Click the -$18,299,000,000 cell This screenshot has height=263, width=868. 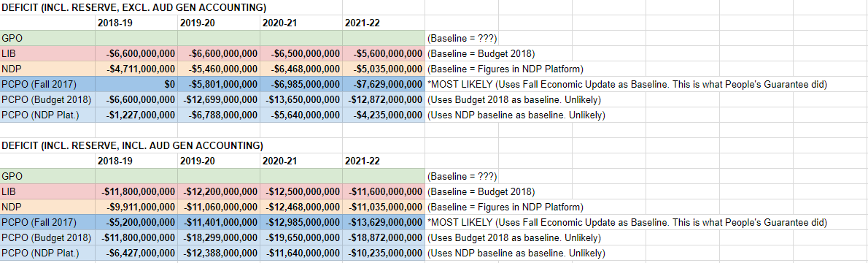coord(219,238)
